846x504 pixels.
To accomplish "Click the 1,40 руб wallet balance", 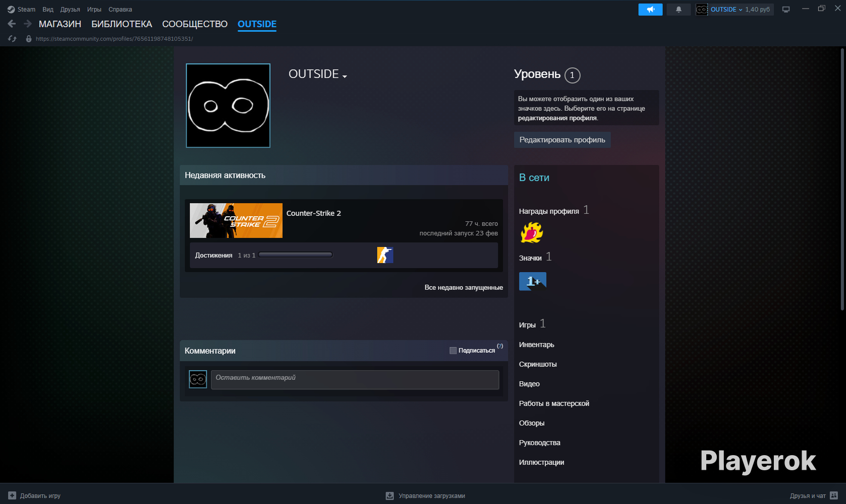I will pos(758,10).
